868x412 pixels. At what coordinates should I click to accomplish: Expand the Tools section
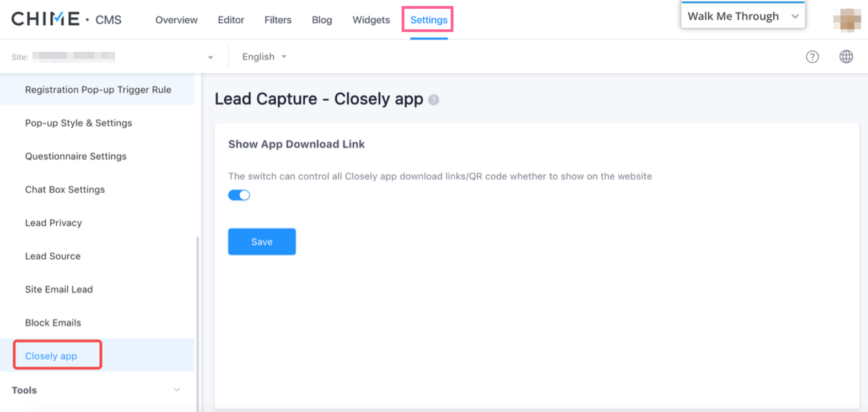96,390
